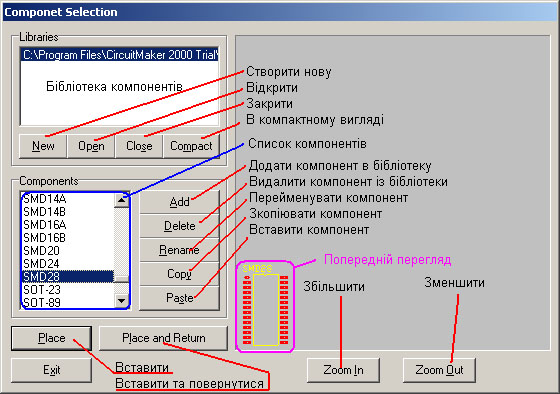Screen dimensions: 560x394
Task: Click the SMD28 footprint preview
Action: (265, 306)
